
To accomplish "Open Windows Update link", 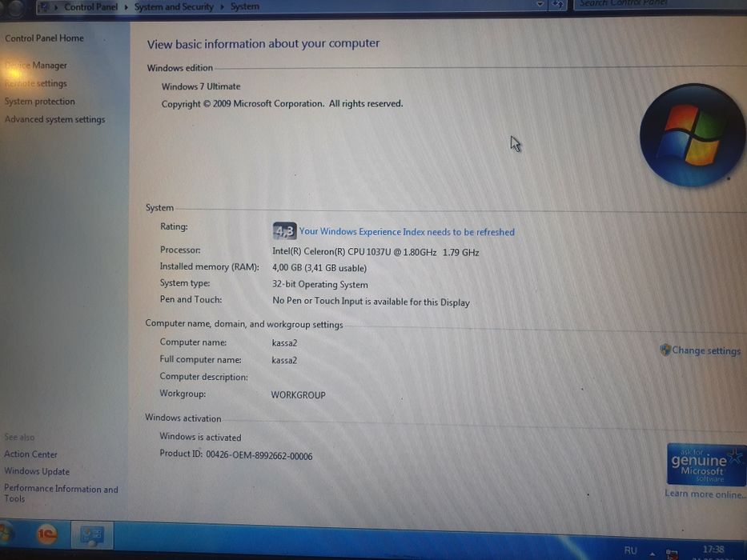I will pyautogui.click(x=37, y=471).
